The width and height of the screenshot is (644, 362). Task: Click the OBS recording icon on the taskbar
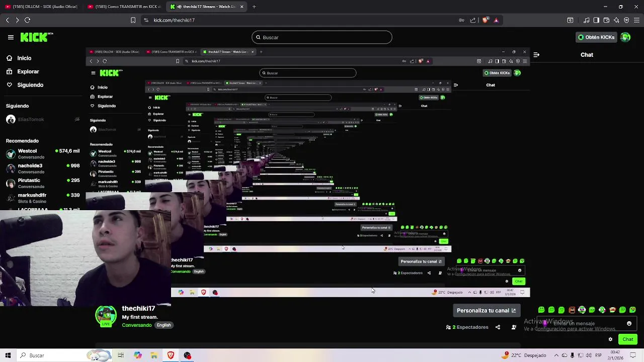click(187, 355)
